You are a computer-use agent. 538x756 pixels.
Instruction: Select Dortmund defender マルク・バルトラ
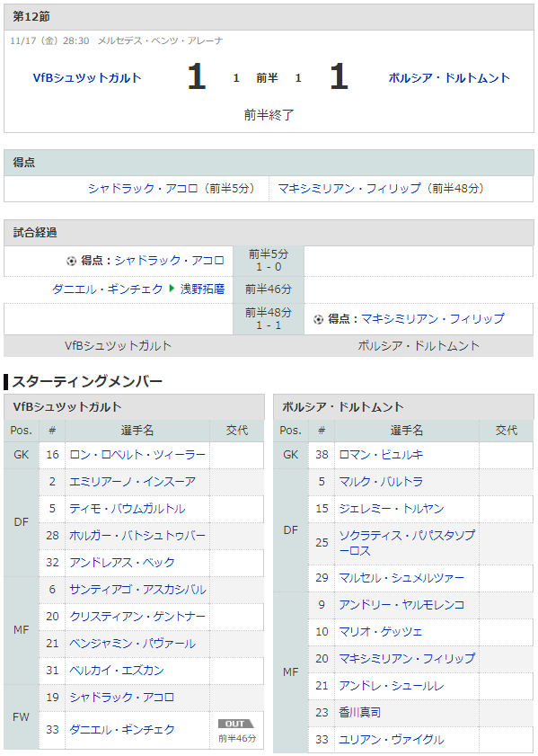pyautogui.click(x=381, y=482)
